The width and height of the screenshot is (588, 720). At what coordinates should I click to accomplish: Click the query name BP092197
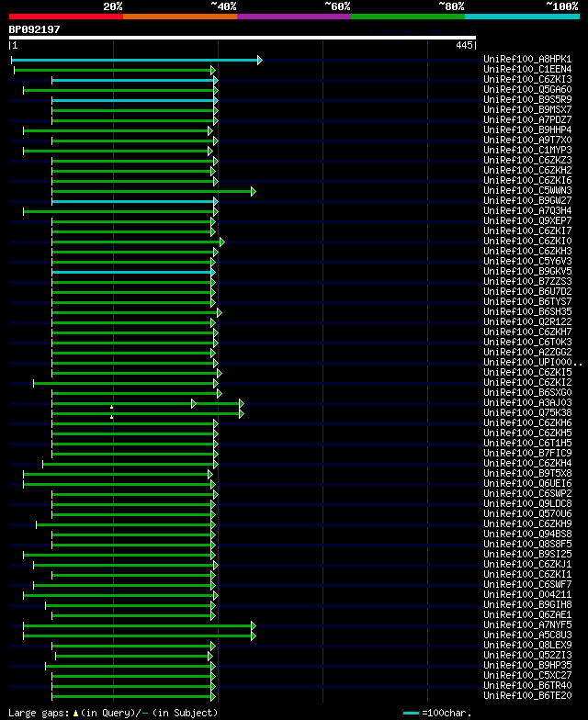(35, 29)
